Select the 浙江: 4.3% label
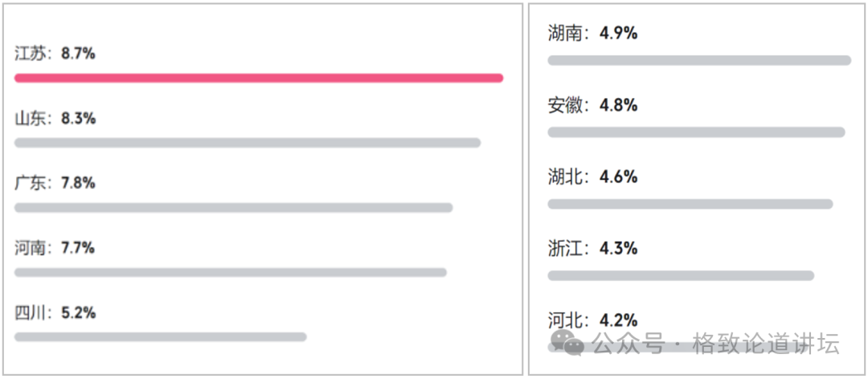 click(x=592, y=249)
